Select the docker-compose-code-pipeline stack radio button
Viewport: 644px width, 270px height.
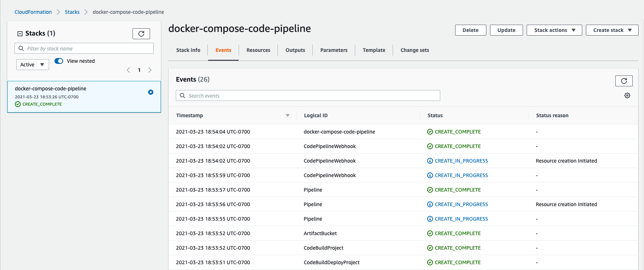[x=151, y=92]
